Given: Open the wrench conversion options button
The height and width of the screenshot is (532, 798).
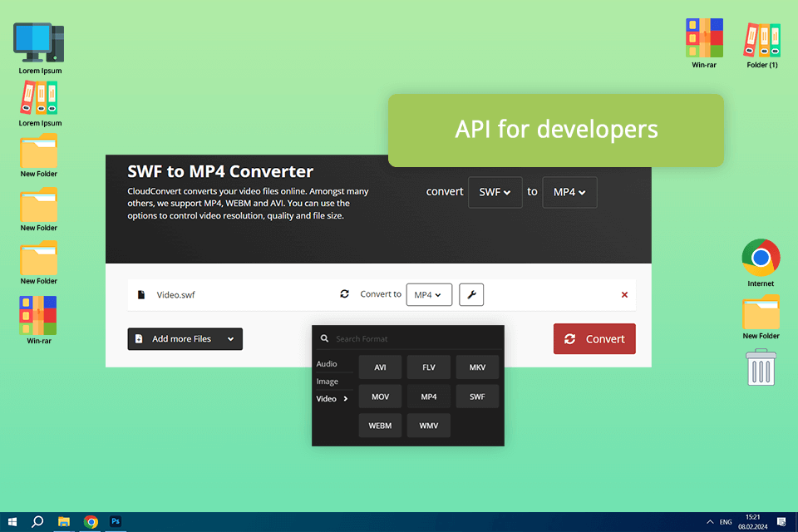Looking at the screenshot, I should (471, 295).
